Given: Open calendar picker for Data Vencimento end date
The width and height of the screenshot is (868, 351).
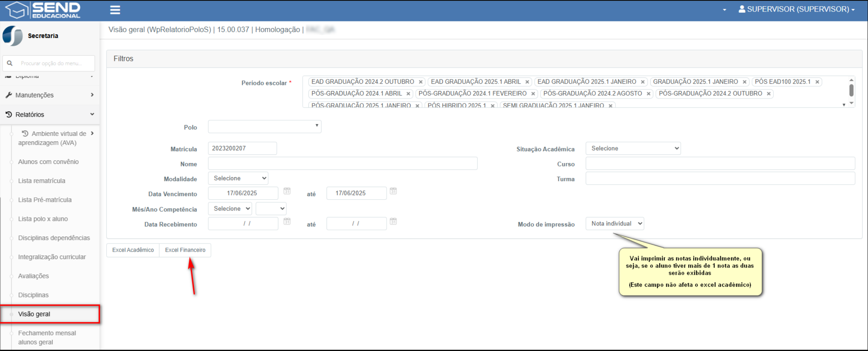Looking at the screenshot, I should [393, 191].
